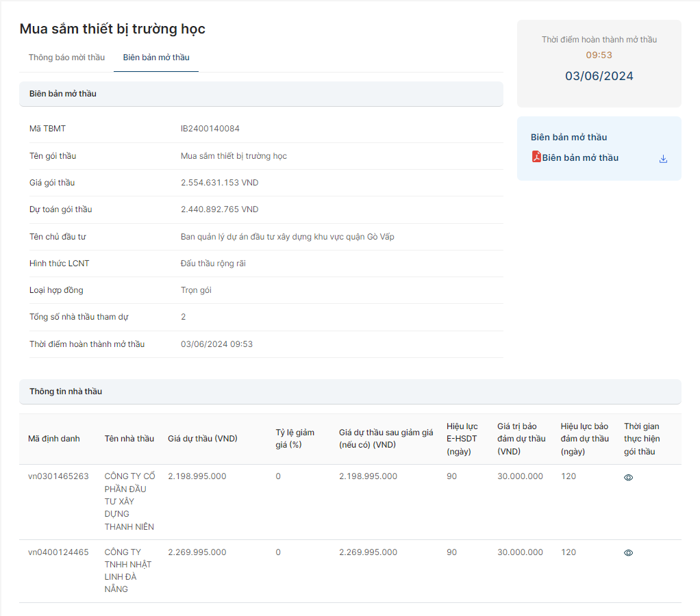Image resolution: width=700 pixels, height=616 pixels.
Task: Download the Biên bản mở thầu file
Action: (x=663, y=159)
